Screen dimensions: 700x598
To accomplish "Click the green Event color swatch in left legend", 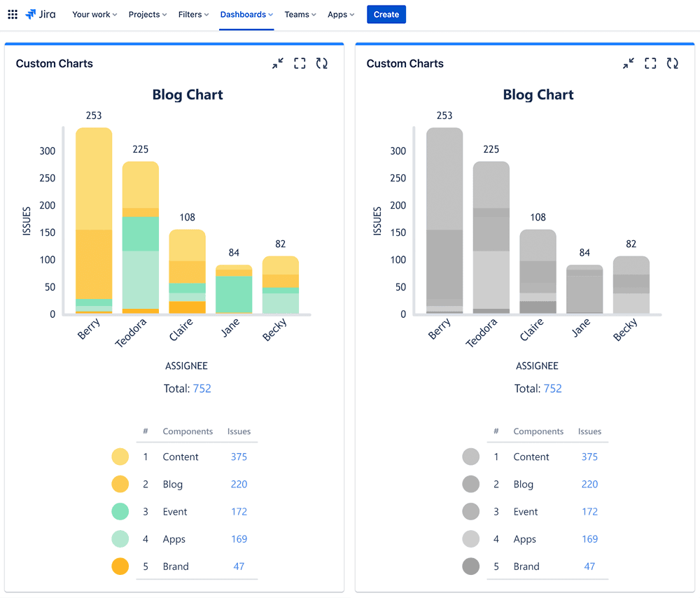I will (x=120, y=512).
